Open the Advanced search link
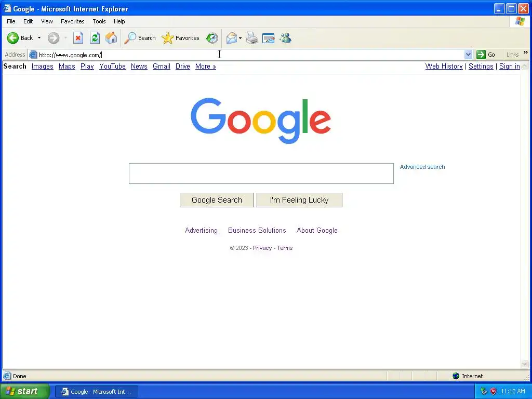532x399 pixels. 422,167
